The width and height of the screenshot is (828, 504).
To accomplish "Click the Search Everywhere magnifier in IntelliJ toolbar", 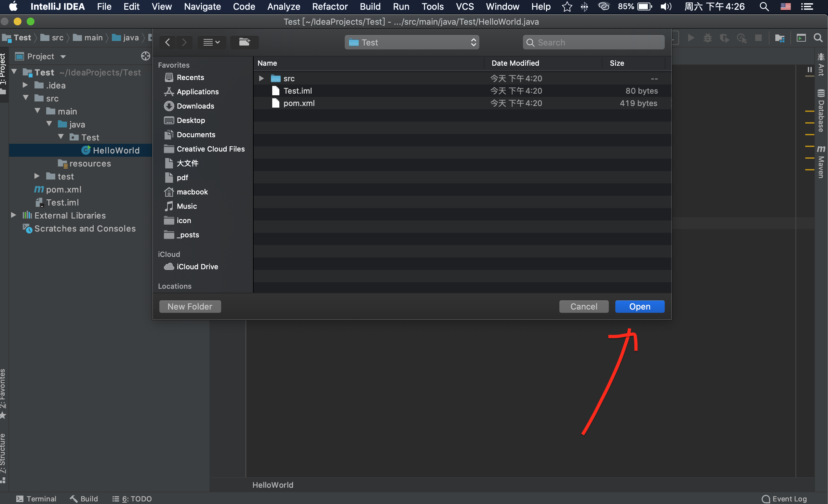I will tap(818, 38).
